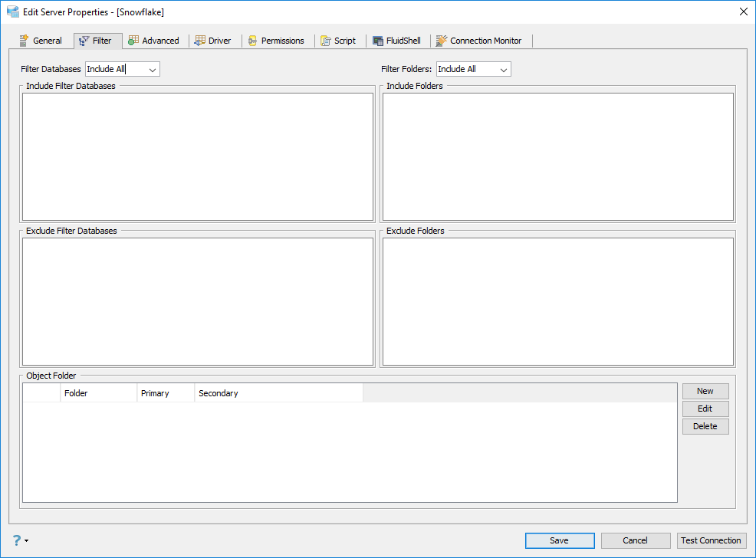Image resolution: width=756 pixels, height=558 pixels.
Task: Click the Secondary column header
Action: coord(278,393)
